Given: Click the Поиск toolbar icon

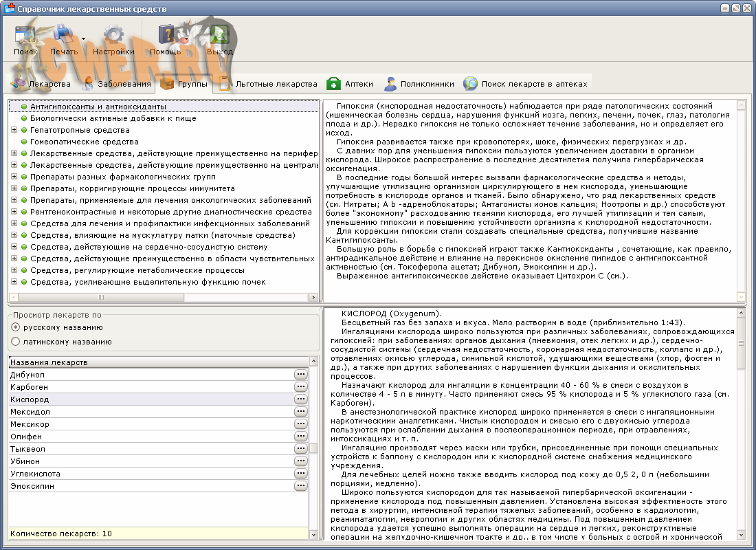Looking at the screenshot, I should coord(25,36).
